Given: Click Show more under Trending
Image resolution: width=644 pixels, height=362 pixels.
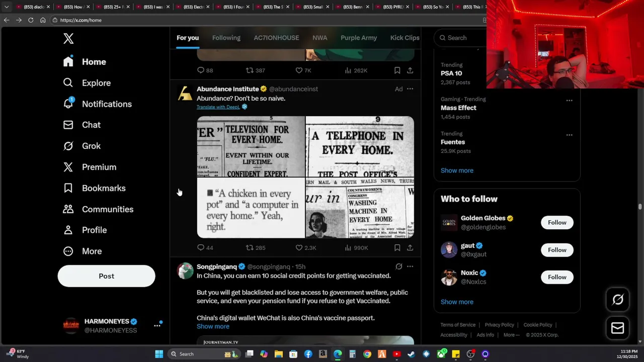Looking at the screenshot, I should click(x=457, y=170).
